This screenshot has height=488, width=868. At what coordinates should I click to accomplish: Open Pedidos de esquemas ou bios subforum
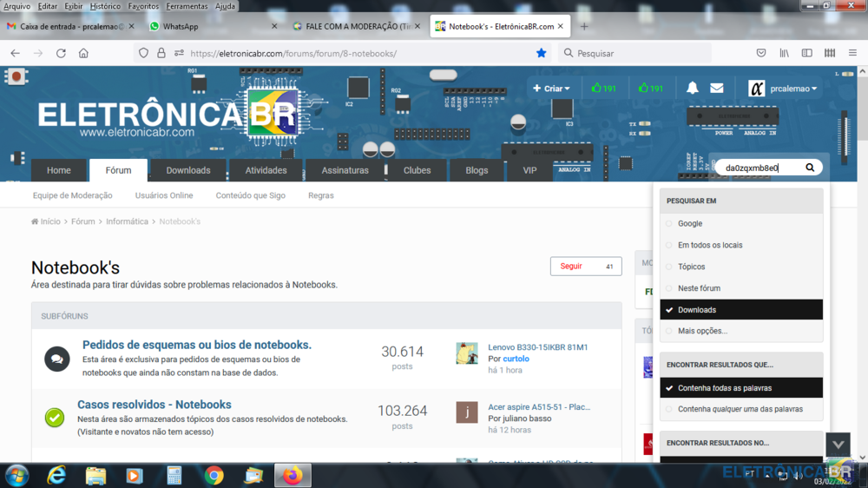coord(197,345)
